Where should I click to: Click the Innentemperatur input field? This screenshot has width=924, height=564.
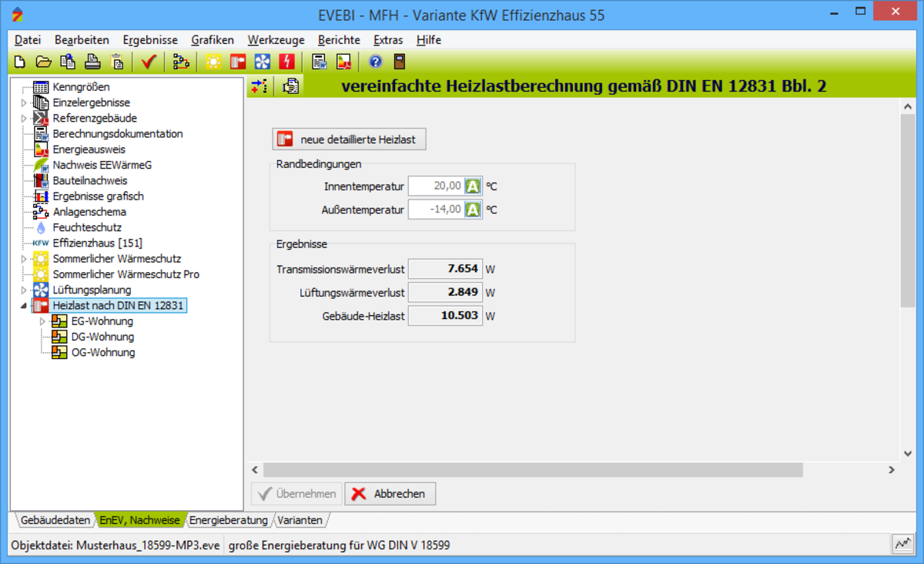[x=437, y=186]
